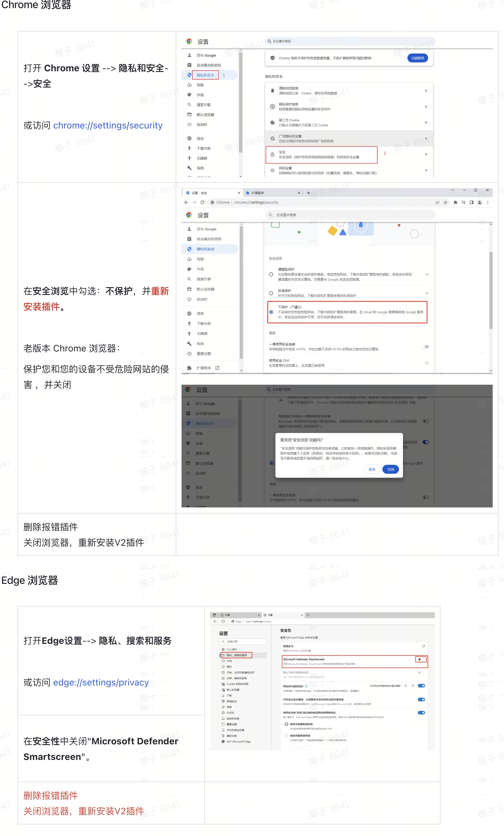
Task: Open the edge://settings/privacy link
Action: [x=101, y=682]
